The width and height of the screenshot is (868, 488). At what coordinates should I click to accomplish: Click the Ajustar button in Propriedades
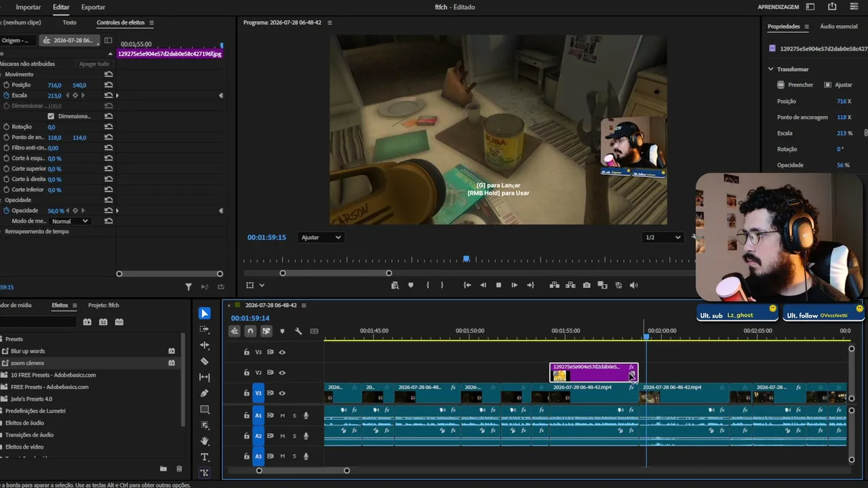[838, 85]
